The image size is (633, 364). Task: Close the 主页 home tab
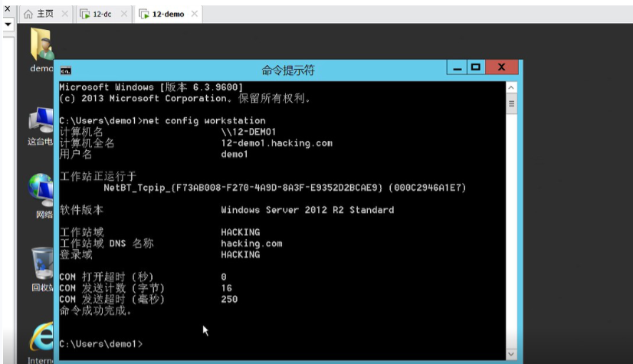[x=64, y=15]
